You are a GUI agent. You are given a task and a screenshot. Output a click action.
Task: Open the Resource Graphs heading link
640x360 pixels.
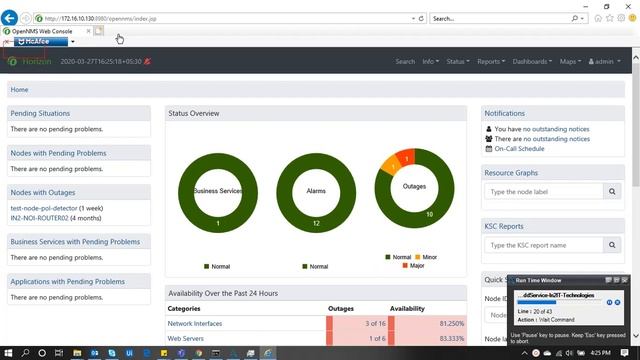click(x=511, y=173)
